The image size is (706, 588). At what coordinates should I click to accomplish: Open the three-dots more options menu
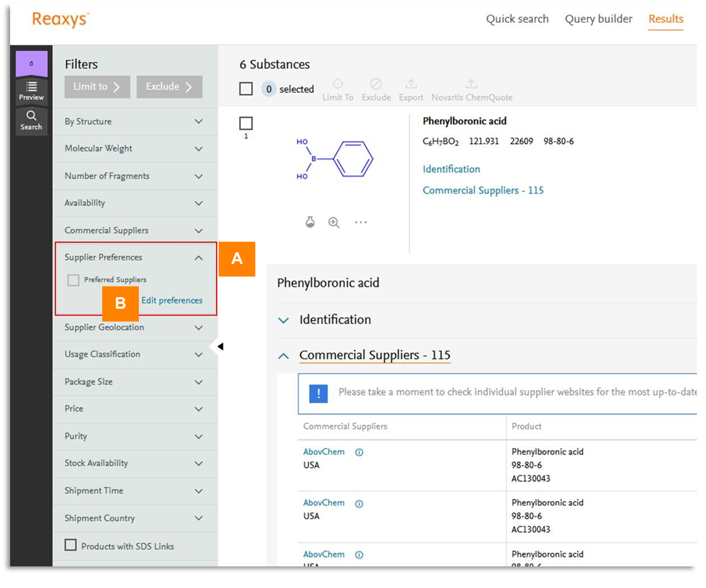click(361, 222)
